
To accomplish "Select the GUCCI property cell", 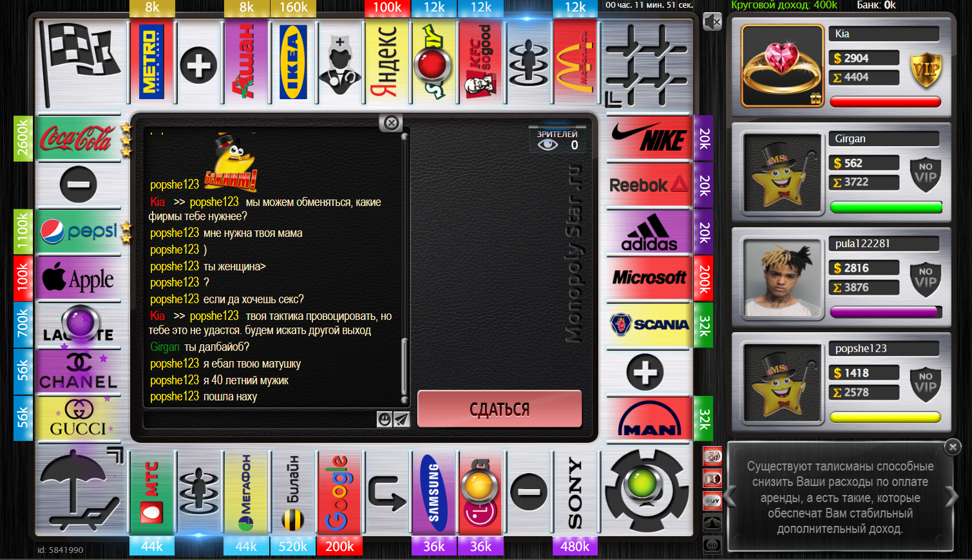I will pyautogui.click(x=78, y=418).
